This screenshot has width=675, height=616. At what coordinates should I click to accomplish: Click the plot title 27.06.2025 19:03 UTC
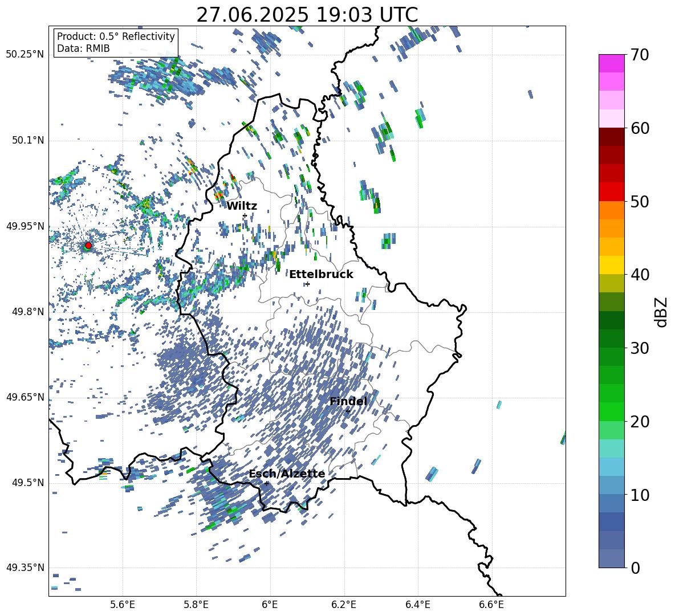tap(307, 15)
